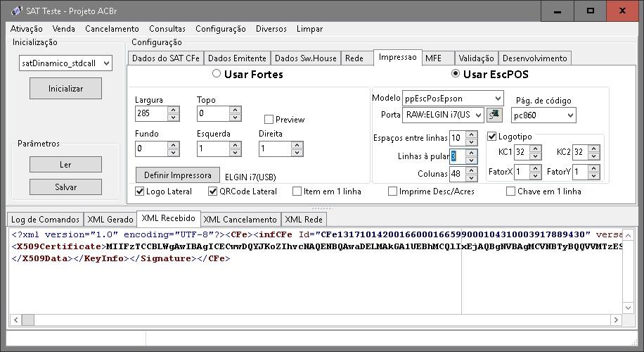This screenshot has height=352, width=644.
Task: Increase the Colunas spinner value
Action: click(472, 170)
